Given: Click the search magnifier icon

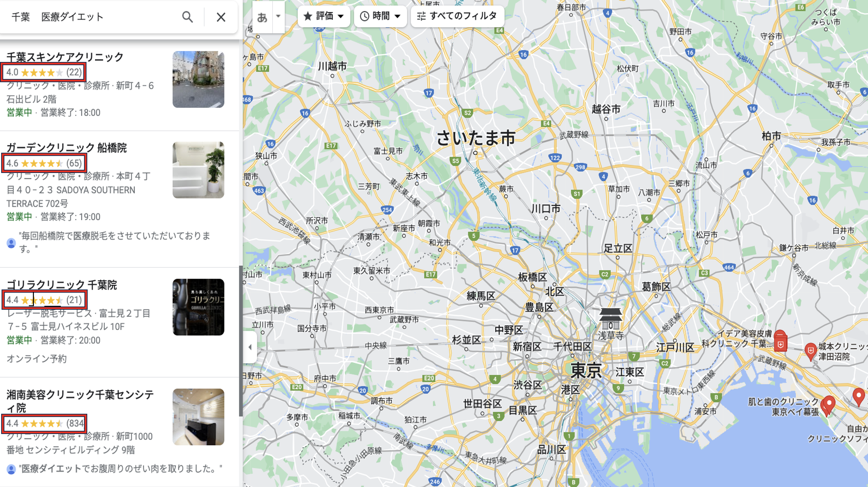Looking at the screenshot, I should 187,17.
